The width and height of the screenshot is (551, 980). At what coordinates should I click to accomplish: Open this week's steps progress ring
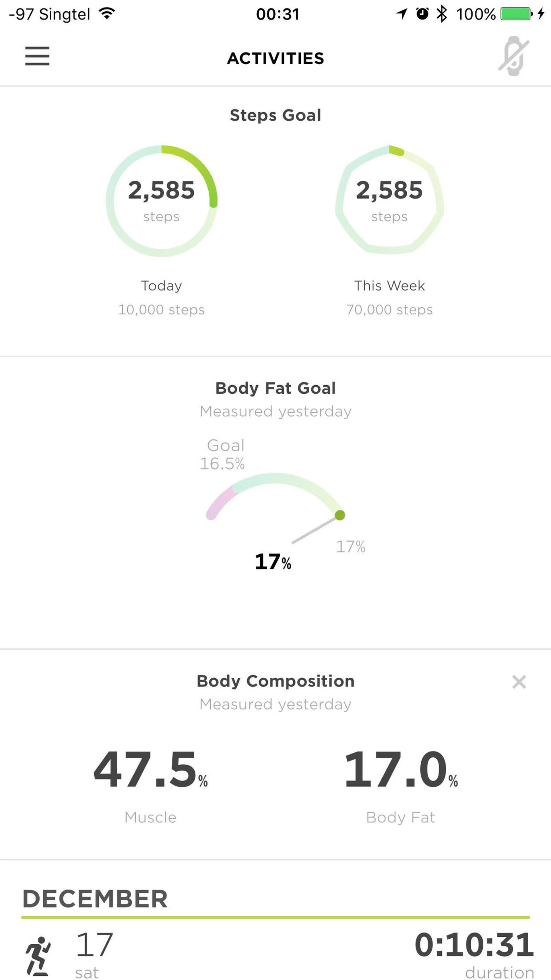click(x=389, y=200)
